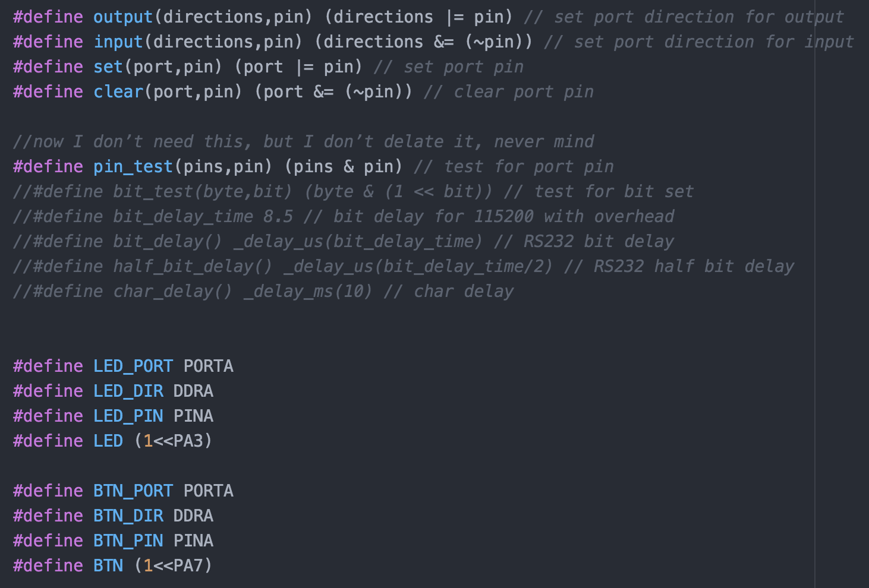
Task: Click the output macro name
Action: (123, 17)
